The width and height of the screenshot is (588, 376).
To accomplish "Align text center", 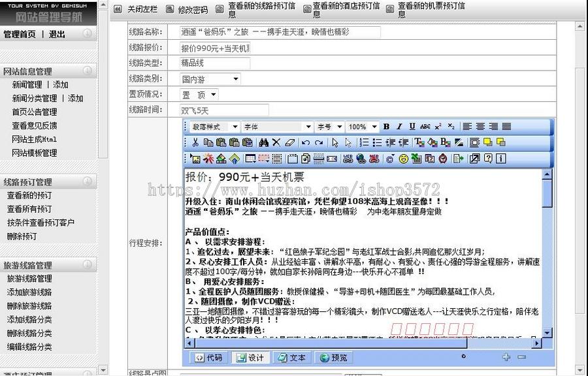I will click(x=480, y=127).
